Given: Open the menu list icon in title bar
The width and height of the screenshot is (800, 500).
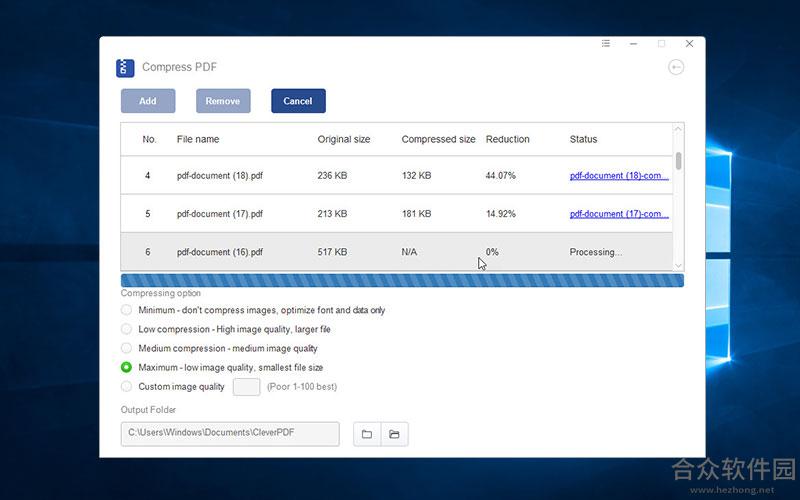Looking at the screenshot, I should 606,44.
